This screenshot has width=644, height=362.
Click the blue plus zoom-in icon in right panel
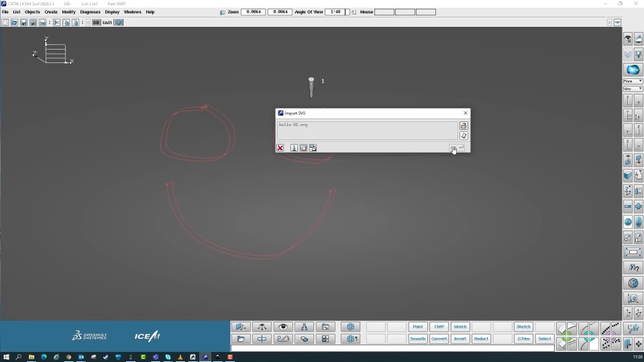[638, 206]
